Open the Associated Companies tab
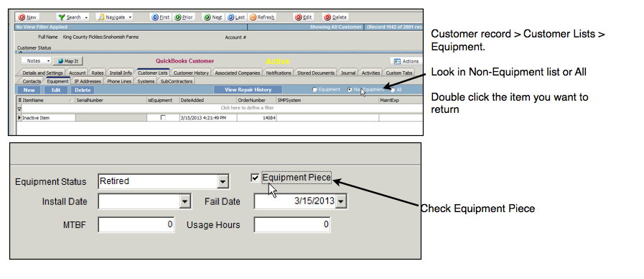Viewport: 644px width, 279px height. pyautogui.click(x=238, y=73)
